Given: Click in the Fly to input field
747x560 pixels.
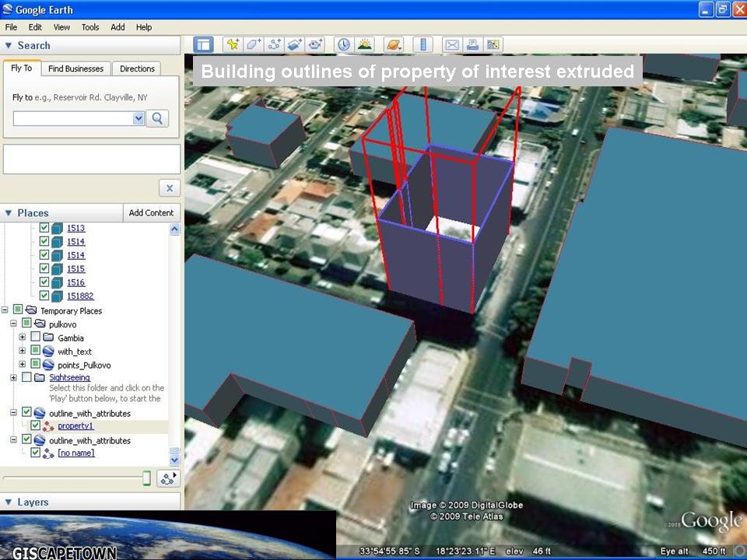Looking at the screenshot, I should [73, 118].
